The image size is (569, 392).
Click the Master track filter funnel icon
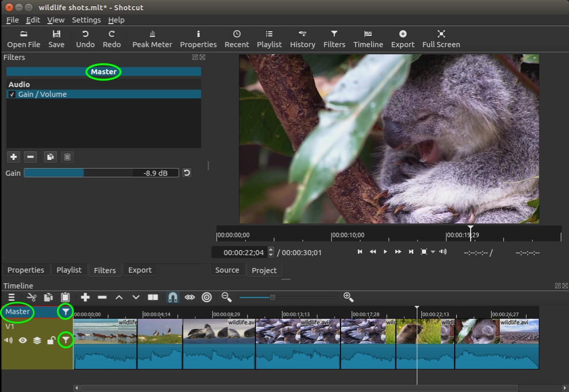tap(65, 312)
